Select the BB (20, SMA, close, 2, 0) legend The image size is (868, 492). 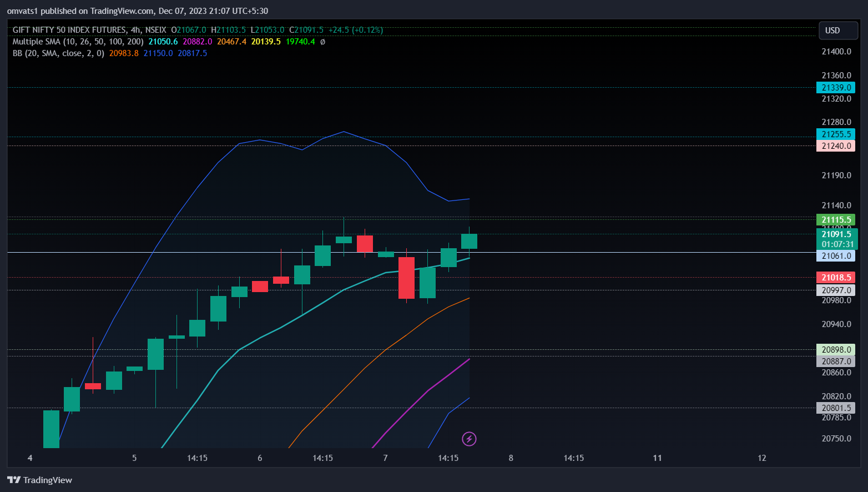58,53
